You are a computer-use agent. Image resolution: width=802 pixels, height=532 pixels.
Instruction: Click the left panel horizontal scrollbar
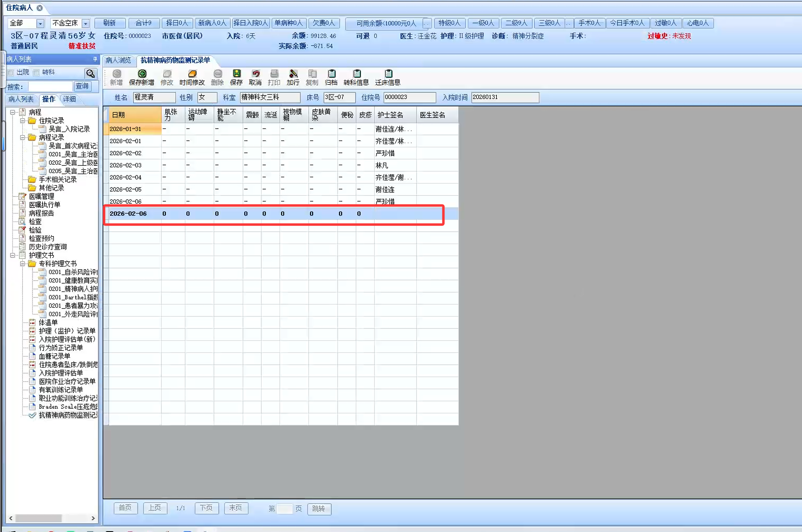(39, 518)
